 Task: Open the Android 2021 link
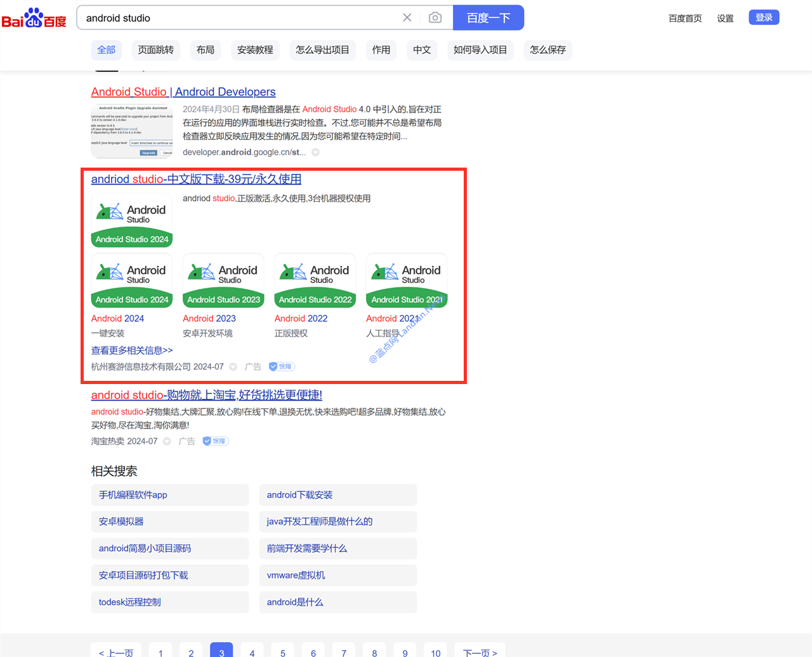tap(393, 319)
